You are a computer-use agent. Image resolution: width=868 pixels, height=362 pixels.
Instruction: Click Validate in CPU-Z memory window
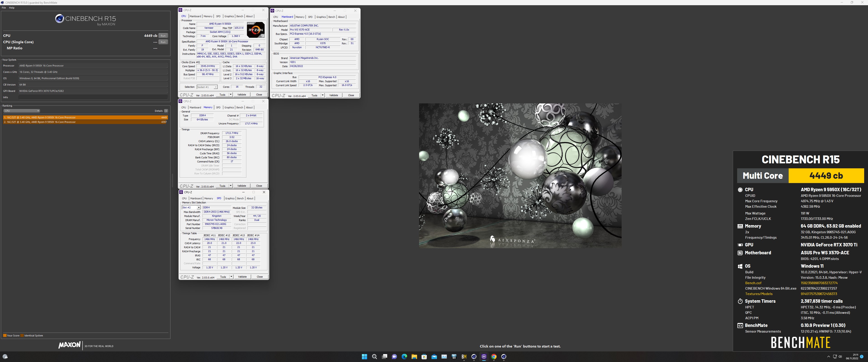pos(242,186)
